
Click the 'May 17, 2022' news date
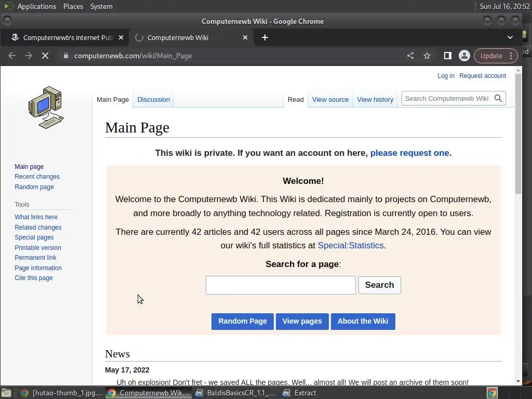pos(127,370)
